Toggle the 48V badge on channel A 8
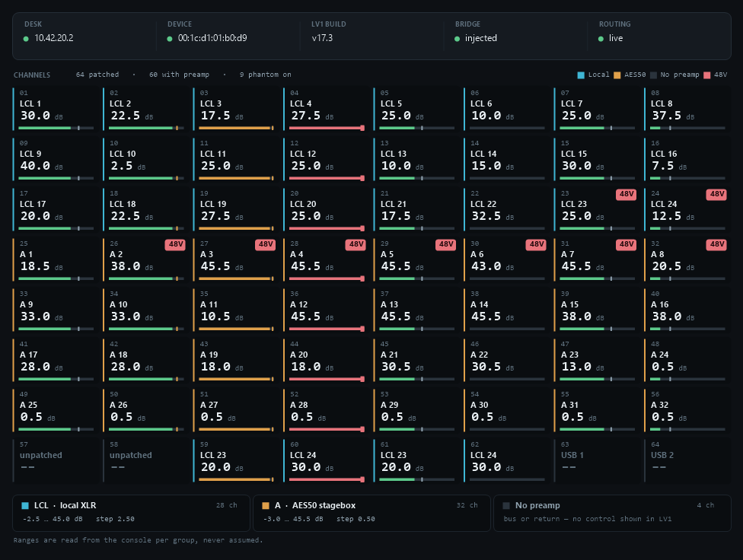The width and height of the screenshot is (743, 560). [x=716, y=244]
